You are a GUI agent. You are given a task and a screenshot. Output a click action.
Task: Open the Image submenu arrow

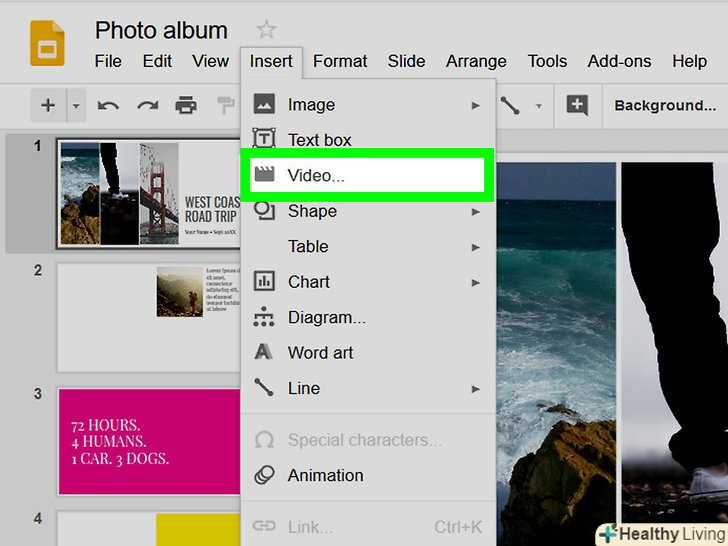pos(476,105)
